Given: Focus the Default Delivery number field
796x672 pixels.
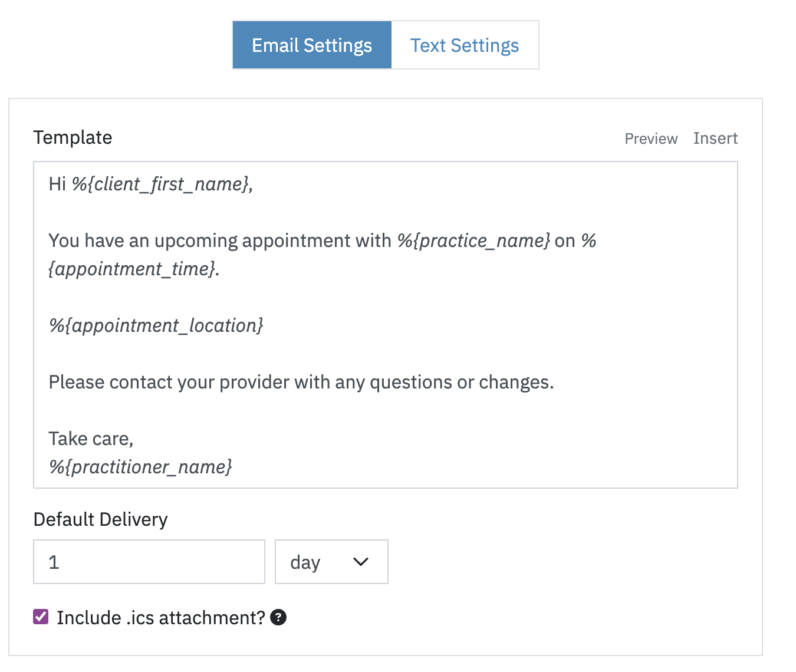Looking at the screenshot, I should click(x=149, y=562).
